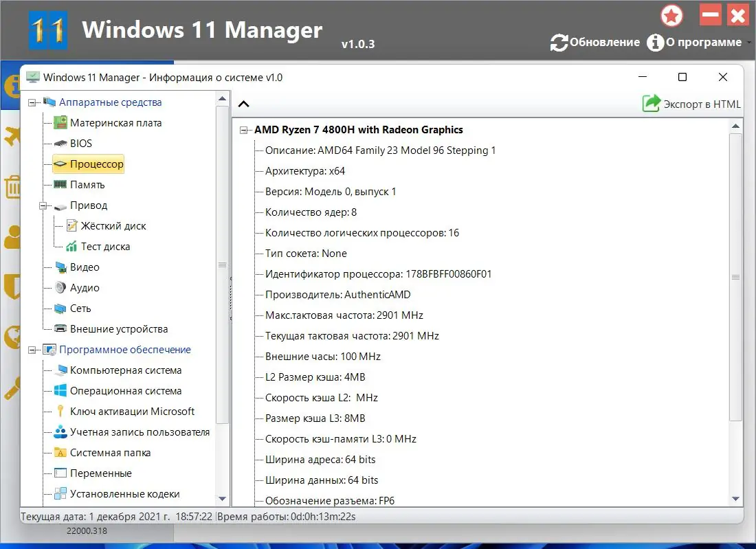
Task: Click the Сеть network icon
Action: pyautogui.click(x=60, y=308)
